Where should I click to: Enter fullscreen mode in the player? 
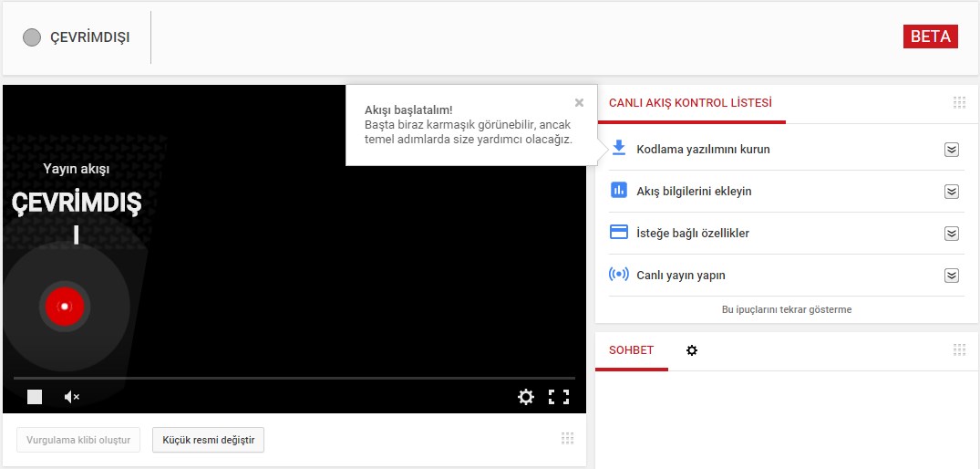click(x=558, y=397)
